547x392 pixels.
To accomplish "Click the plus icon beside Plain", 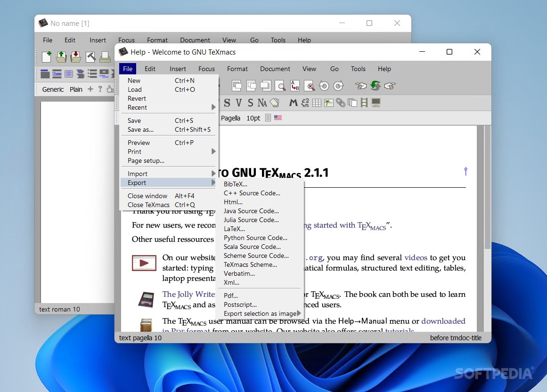I will (90, 89).
